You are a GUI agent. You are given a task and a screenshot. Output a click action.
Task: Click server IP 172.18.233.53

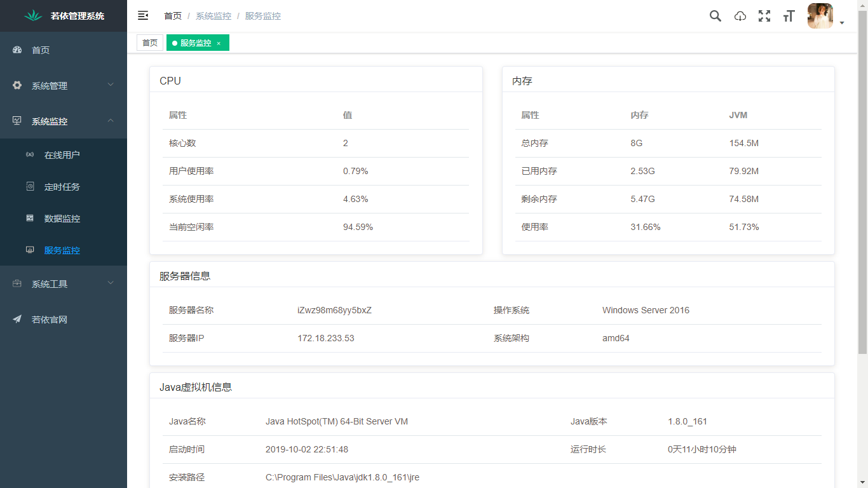pos(326,338)
